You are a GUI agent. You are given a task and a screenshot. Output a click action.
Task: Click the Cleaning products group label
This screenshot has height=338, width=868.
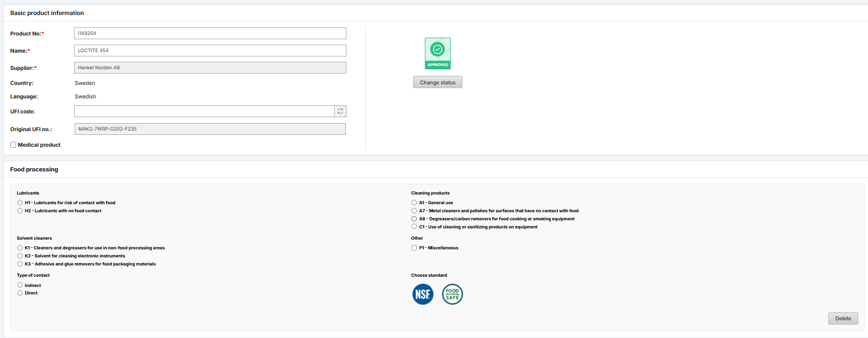coord(430,193)
